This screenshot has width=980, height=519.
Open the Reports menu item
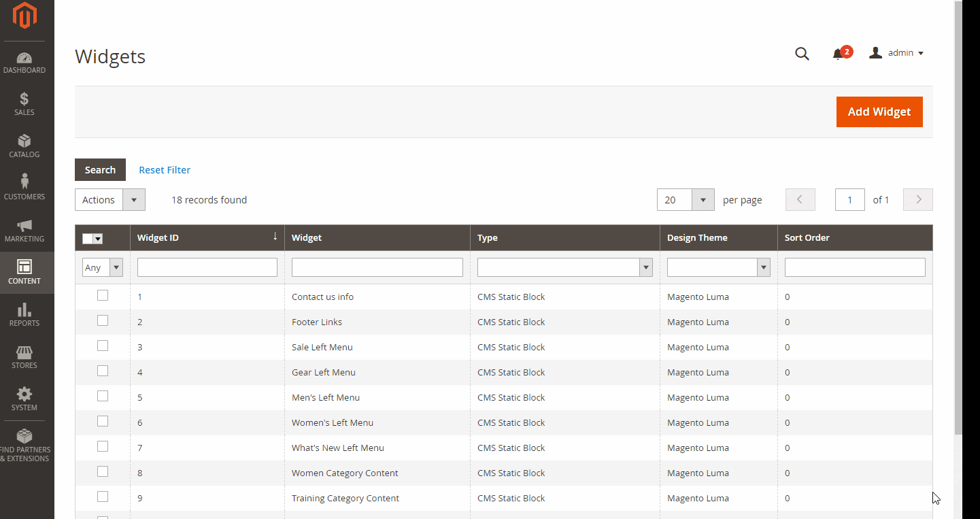pos(24,315)
